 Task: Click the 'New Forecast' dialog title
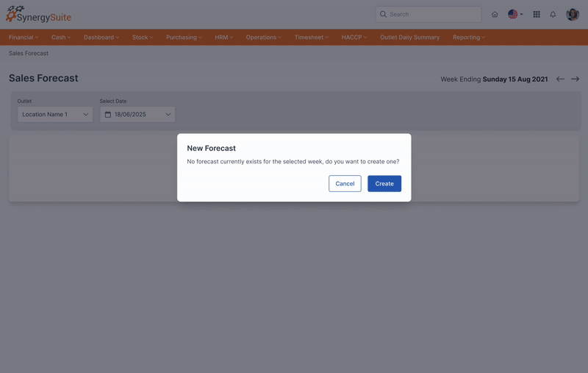[x=211, y=148]
